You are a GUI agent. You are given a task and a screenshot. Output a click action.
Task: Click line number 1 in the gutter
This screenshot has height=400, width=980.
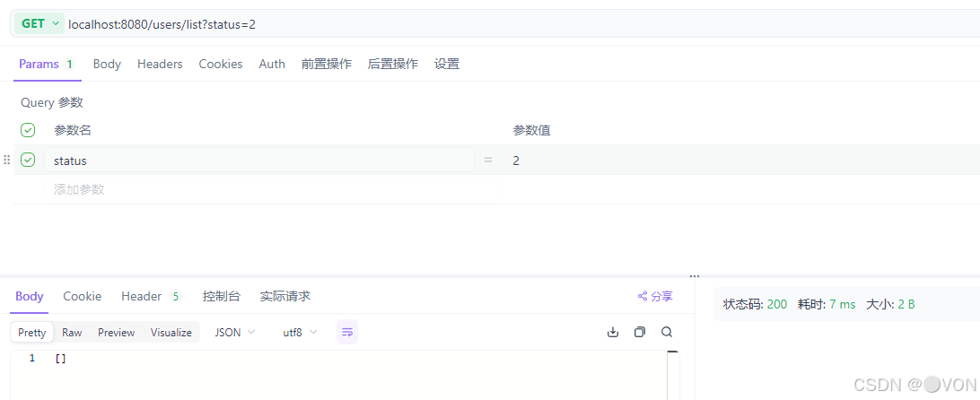click(x=32, y=359)
